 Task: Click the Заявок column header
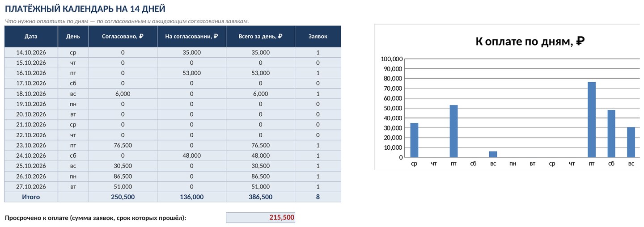pos(318,36)
